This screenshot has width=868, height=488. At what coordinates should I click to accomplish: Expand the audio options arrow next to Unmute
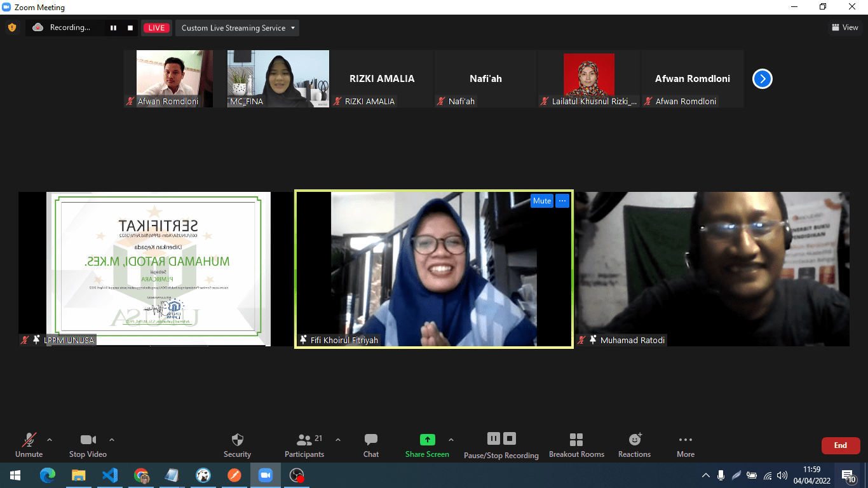tap(50, 440)
